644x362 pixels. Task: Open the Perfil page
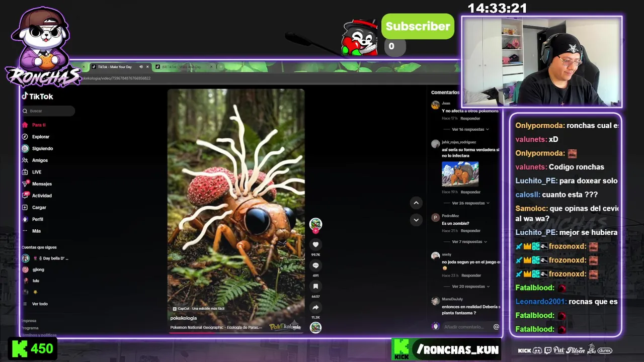tap(33, 219)
